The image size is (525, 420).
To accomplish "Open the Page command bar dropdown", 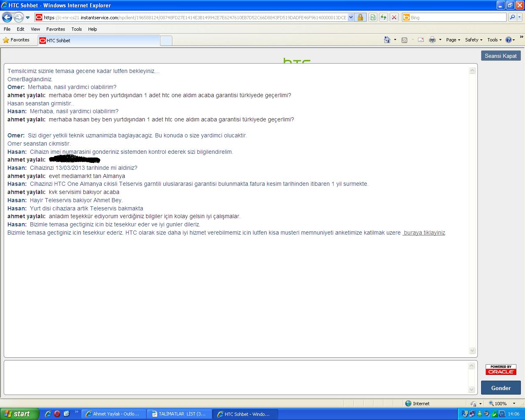I will [453, 40].
